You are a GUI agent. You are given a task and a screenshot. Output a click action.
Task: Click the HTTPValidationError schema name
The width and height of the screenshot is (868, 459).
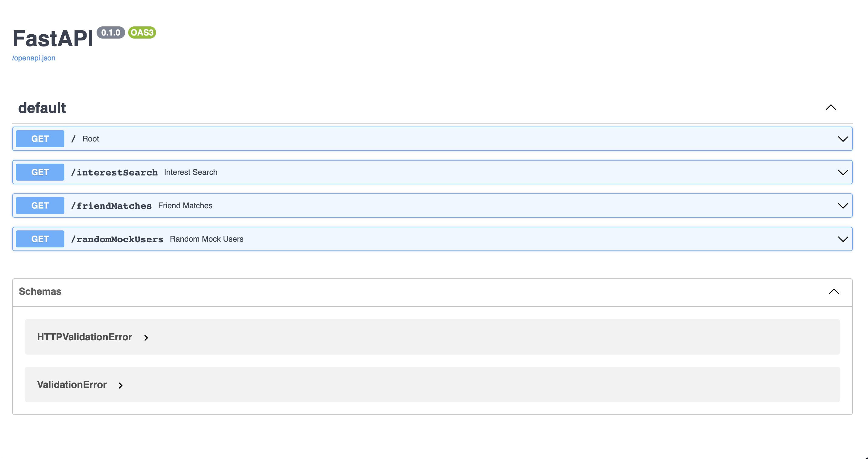[84, 337]
